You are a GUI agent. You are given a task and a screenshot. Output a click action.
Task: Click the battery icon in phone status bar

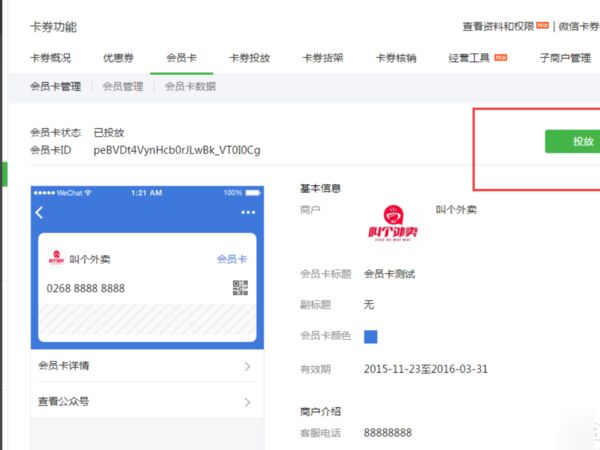[253, 192]
